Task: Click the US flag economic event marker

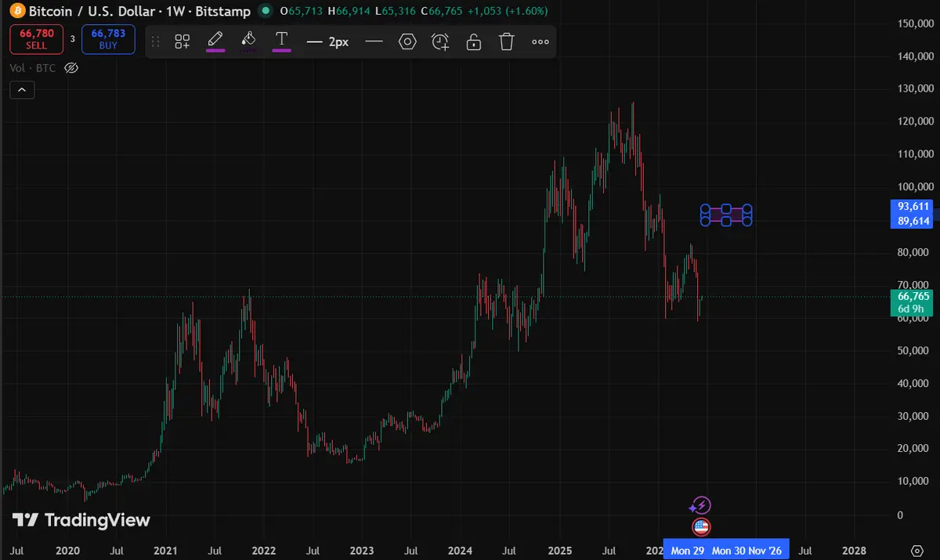Action: click(x=701, y=527)
